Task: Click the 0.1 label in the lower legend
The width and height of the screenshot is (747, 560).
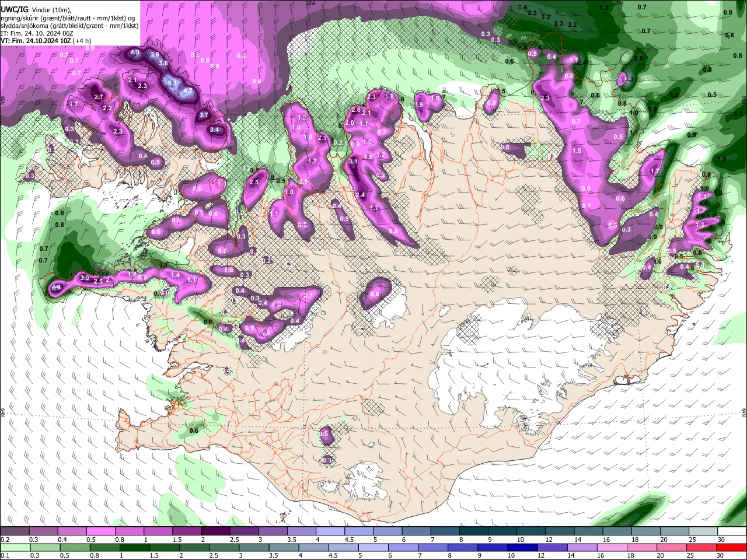Action: click(x=5, y=555)
